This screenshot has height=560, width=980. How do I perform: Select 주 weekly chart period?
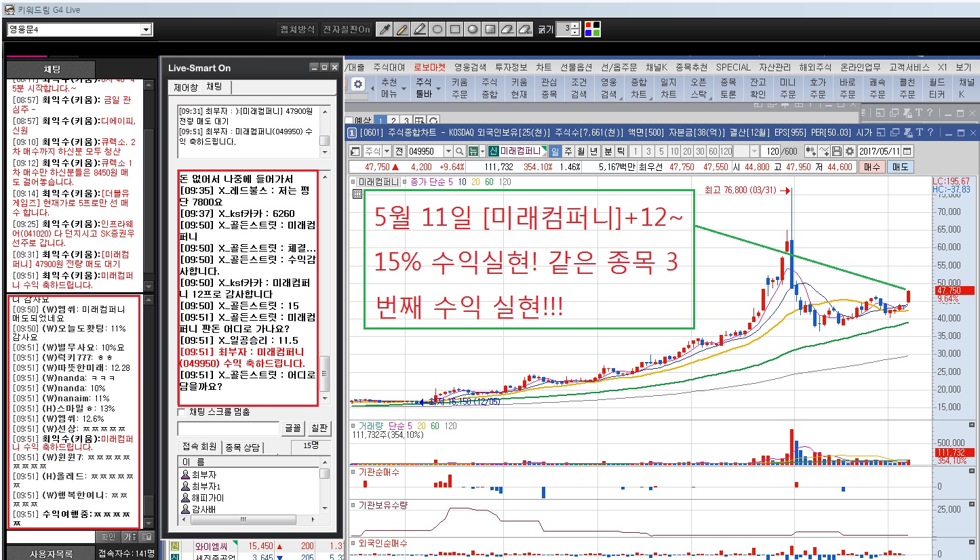click(568, 151)
